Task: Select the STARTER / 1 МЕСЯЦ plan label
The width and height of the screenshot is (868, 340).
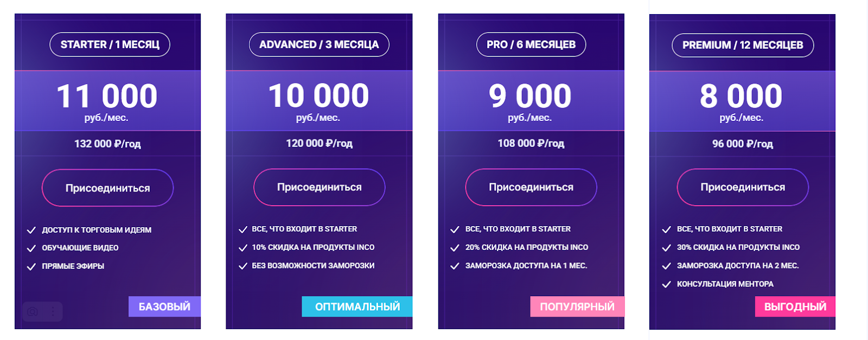Action: pos(110,44)
